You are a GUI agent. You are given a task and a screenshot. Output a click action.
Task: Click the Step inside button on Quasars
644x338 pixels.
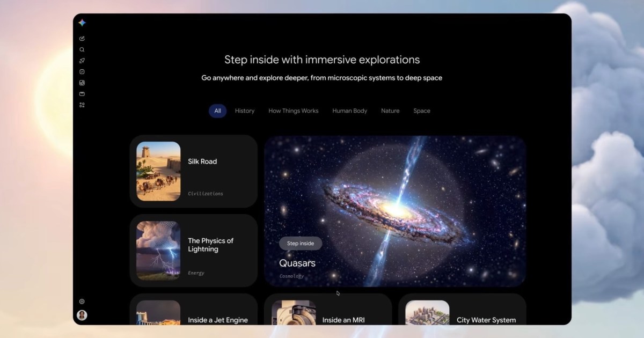pyautogui.click(x=301, y=244)
